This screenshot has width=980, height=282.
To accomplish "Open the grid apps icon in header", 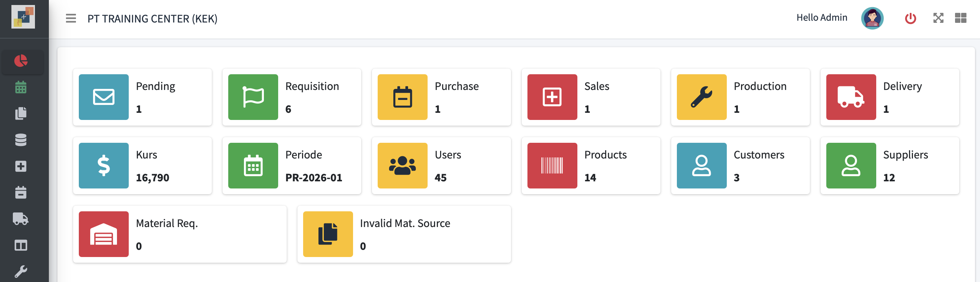I will click(960, 18).
